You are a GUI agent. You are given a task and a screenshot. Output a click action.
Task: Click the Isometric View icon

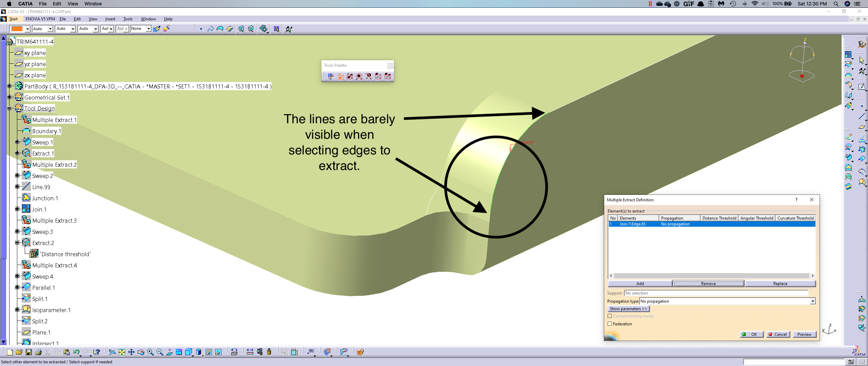click(189, 352)
